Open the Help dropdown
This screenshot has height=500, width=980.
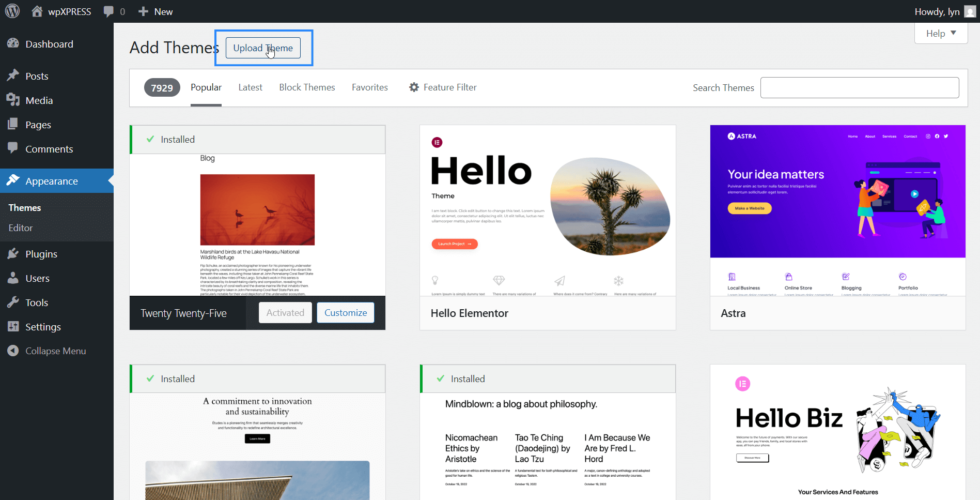(940, 33)
